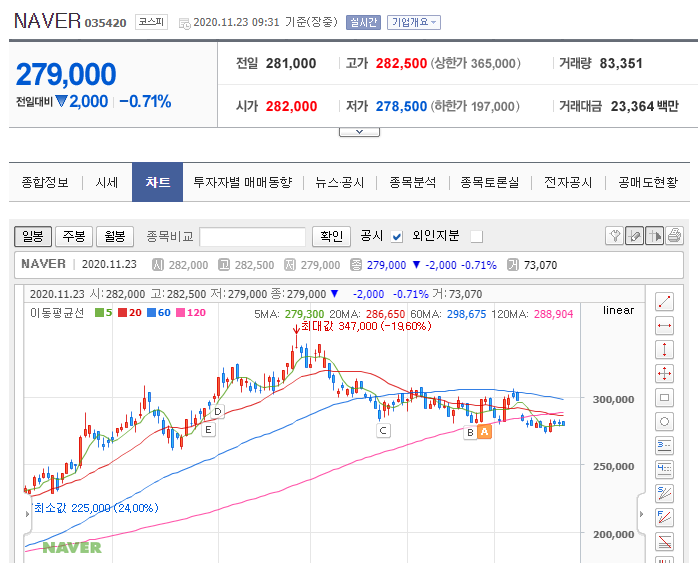Click disclosure marker C on chart

click(383, 430)
